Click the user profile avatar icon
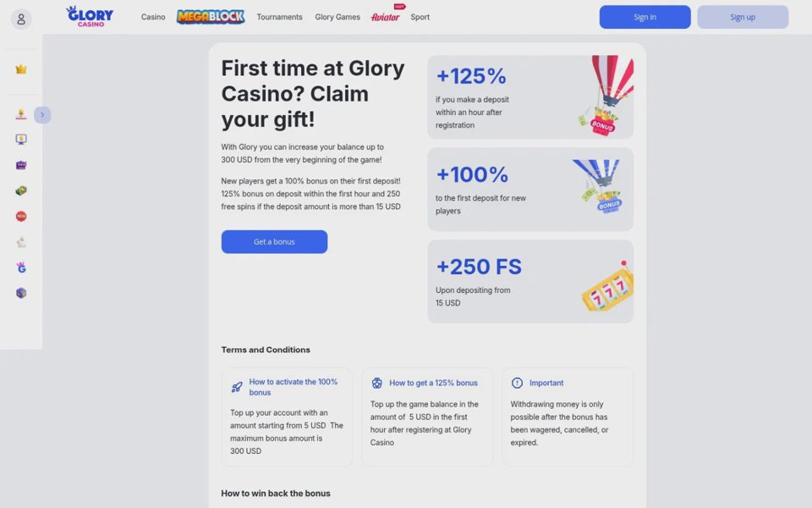This screenshot has height=508, width=812. pos(21,19)
